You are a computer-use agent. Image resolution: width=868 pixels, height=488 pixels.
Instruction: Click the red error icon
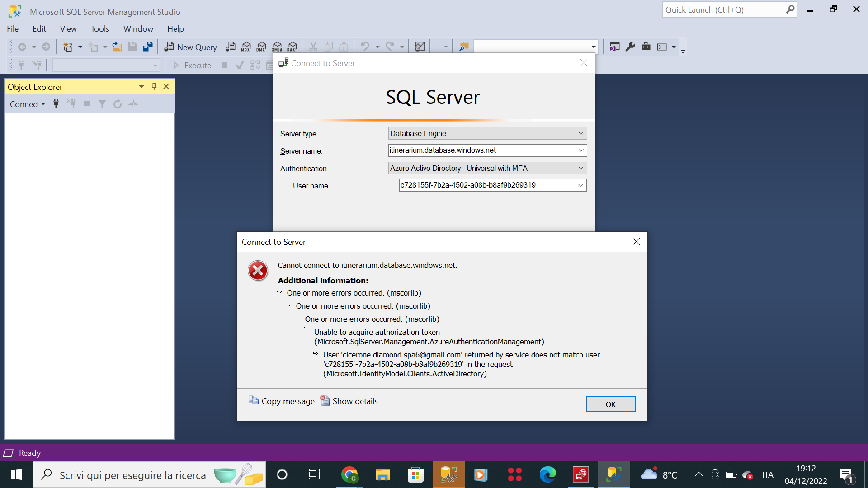[258, 271]
